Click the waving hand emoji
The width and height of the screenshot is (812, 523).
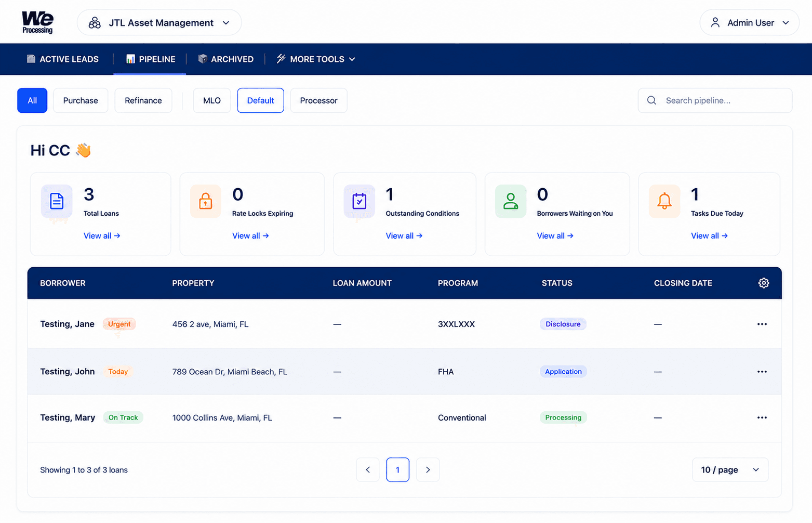83,150
